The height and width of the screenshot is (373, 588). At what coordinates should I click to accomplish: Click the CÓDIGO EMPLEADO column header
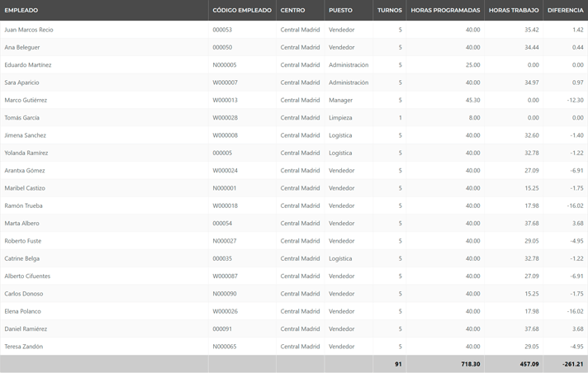coord(241,11)
